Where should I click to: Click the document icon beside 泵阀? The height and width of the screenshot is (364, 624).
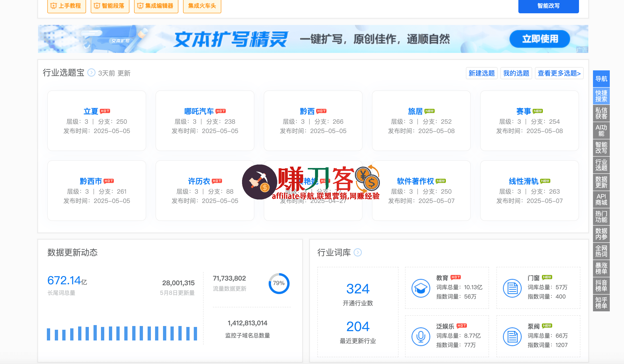click(512, 337)
